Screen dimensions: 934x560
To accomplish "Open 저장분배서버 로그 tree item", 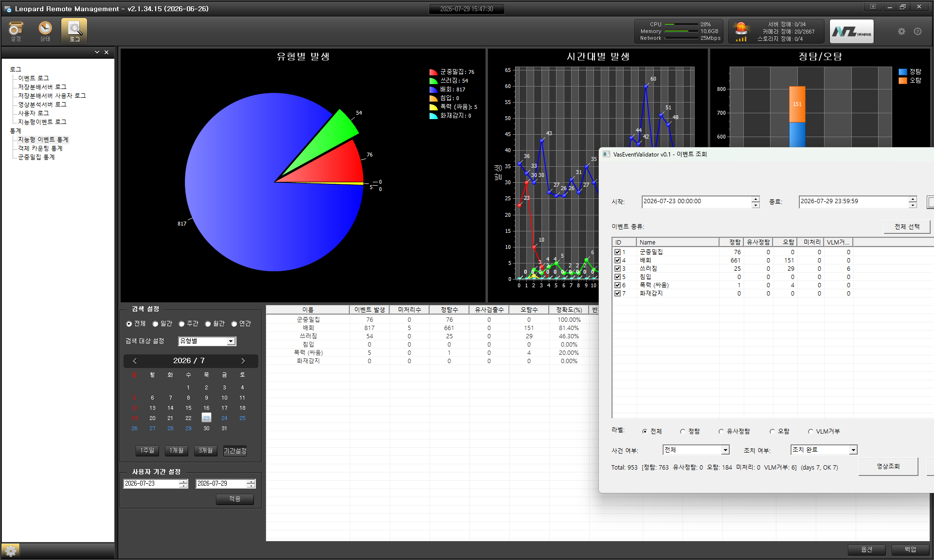I will [42, 87].
